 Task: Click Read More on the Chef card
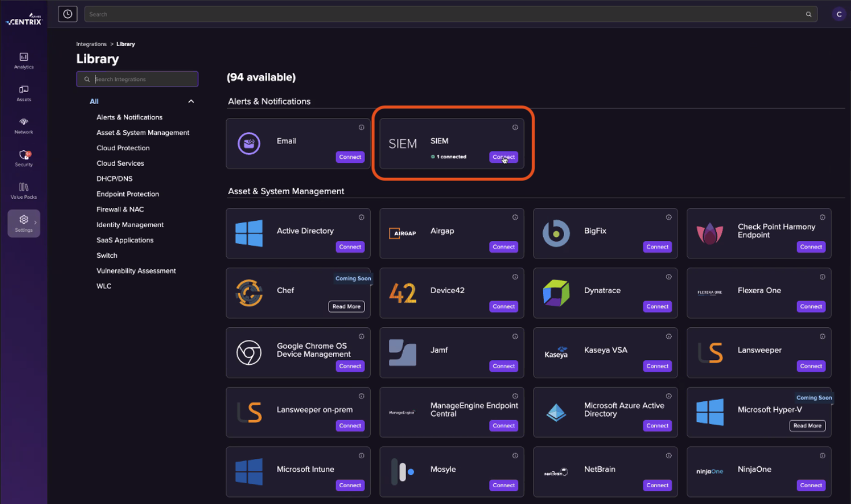pos(346,306)
